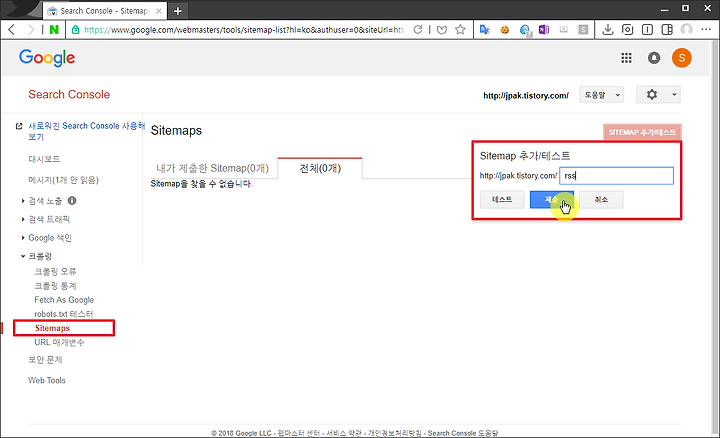This screenshot has width=720, height=438.
Task: Open robots.txt 테스터 in sidebar
Action: pos(63,314)
